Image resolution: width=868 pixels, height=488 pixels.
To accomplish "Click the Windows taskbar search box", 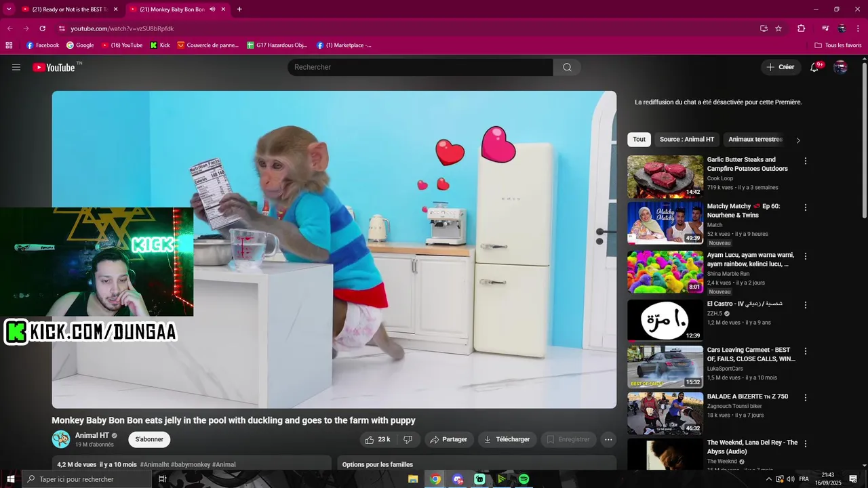I will click(87, 479).
